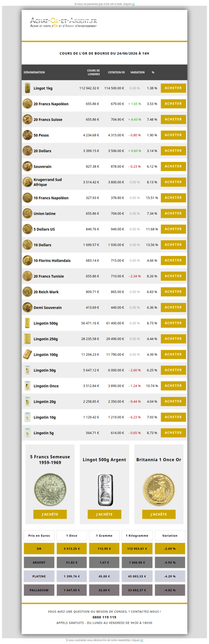Select the 20 Reich Mark coin icon
This screenshot has height=644, width=209.
tap(27, 292)
